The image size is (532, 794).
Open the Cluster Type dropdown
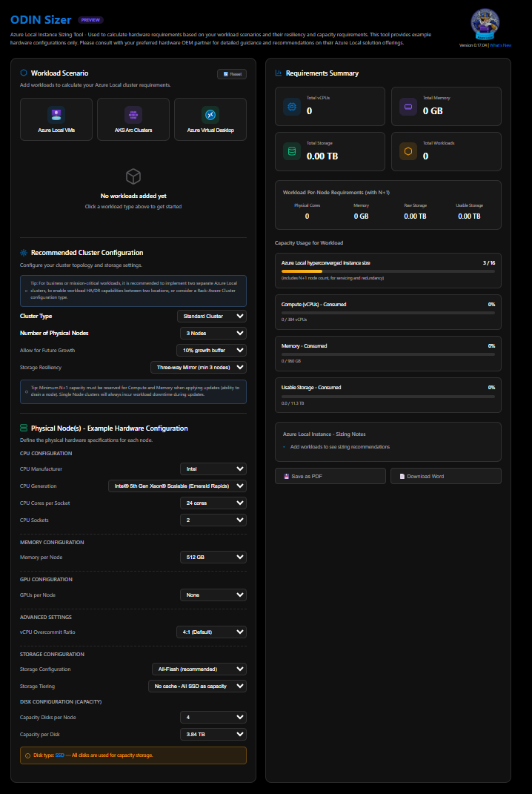211,316
